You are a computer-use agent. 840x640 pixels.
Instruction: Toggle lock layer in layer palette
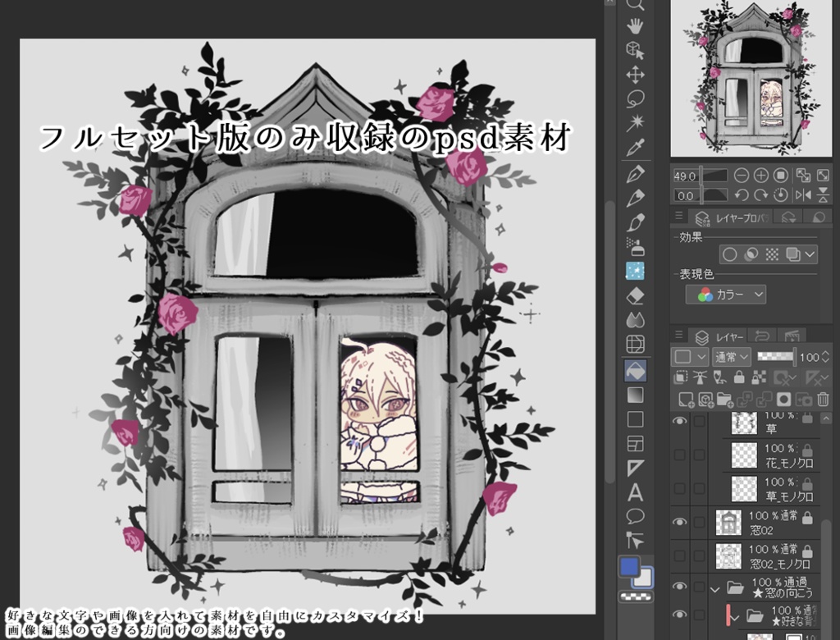tap(739, 378)
